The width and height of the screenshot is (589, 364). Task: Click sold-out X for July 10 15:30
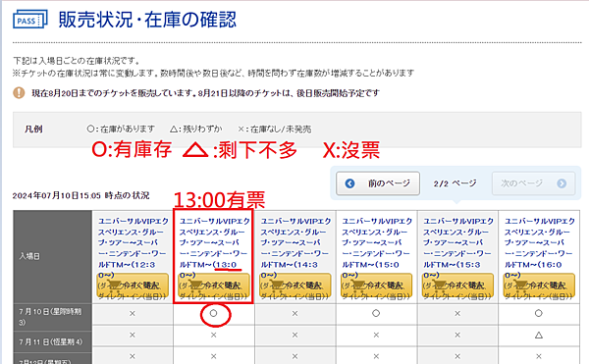[457, 313]
